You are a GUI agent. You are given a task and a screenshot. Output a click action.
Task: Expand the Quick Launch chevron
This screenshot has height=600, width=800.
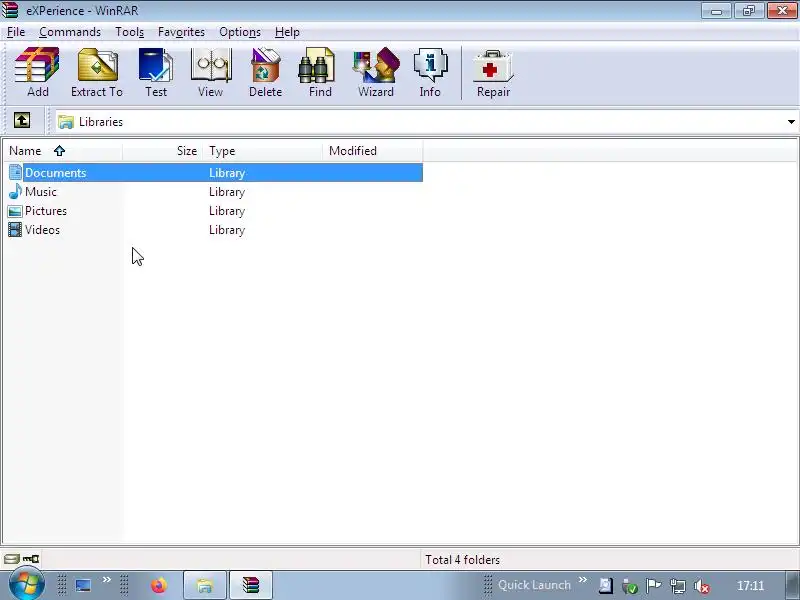(x=583, y=579)
